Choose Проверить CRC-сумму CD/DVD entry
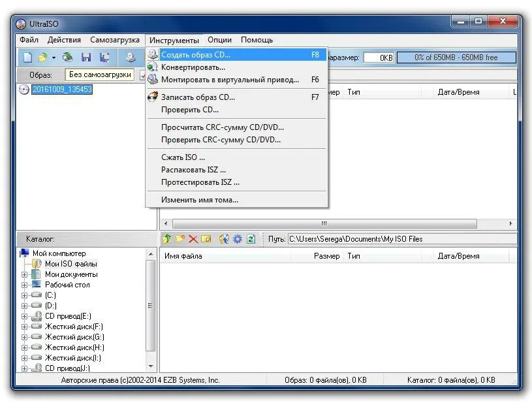This screenshot has width=532, height=403. pyautogui.click(x=237, y=140)
